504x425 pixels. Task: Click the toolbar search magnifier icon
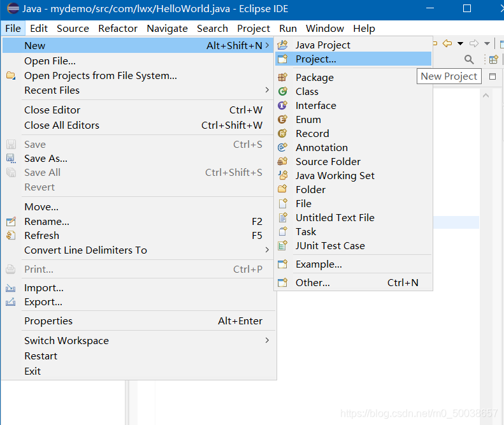[469, 59]
